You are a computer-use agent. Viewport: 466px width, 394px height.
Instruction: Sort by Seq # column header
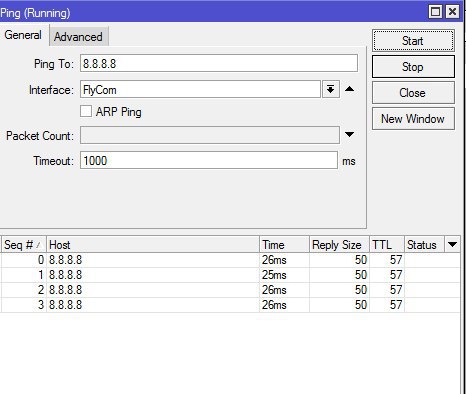point(23,245)
